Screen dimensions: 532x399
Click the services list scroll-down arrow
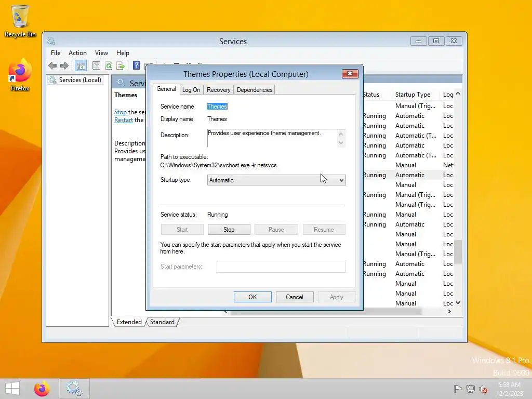pos(458,303)
